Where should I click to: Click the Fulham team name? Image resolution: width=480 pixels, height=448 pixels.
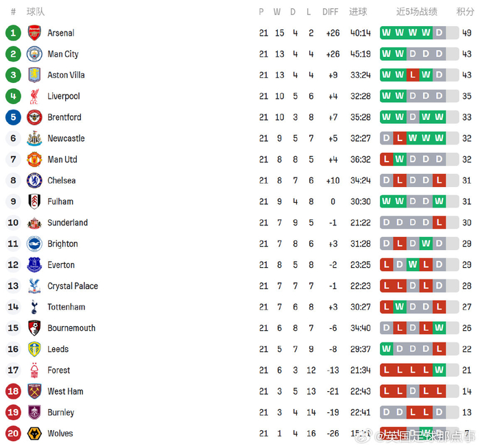click(x=60, y=202)
